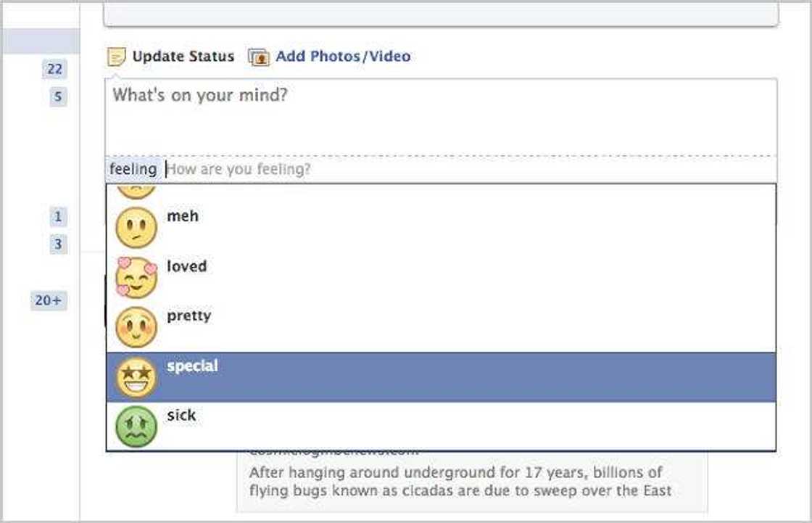Click the loved hearts emoji icon
Viewport: 812px width, 523px height.
[x=136, y=277]
